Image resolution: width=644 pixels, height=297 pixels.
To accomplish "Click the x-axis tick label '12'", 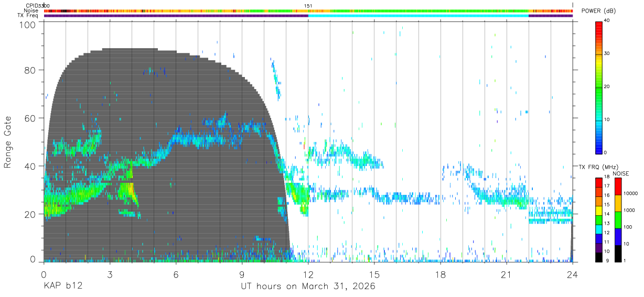I will (308, 275).
